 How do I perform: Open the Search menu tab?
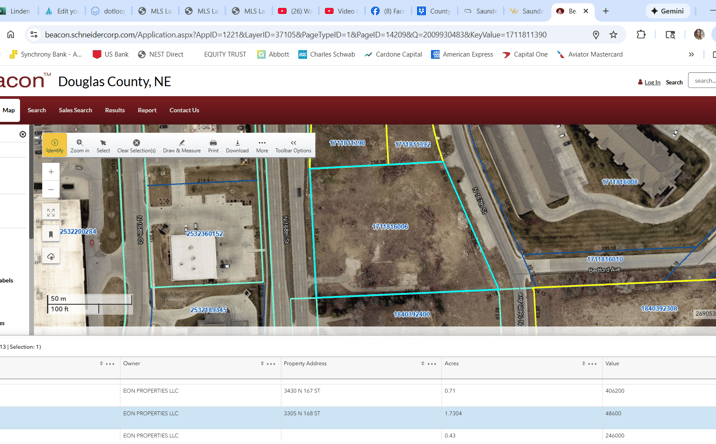coord(37,110)
